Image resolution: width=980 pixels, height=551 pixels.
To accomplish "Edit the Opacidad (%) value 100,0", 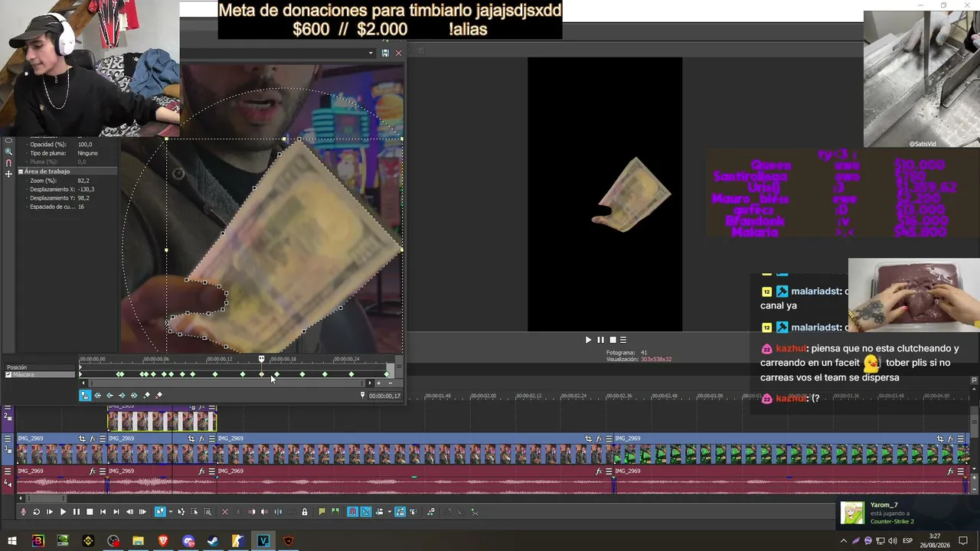I will pyautogui.click(x=85, y=145).
